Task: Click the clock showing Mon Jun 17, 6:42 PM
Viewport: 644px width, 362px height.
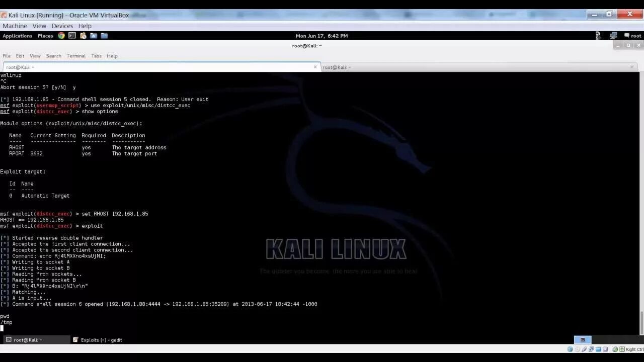Action: pyautogui.click(x=321, y=36)
